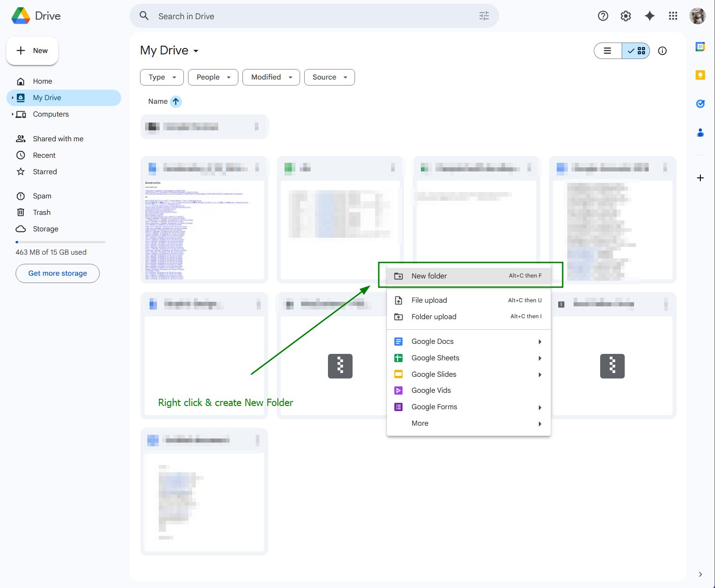
Task: Click the Search in Drive field
Action: [314, 16]
